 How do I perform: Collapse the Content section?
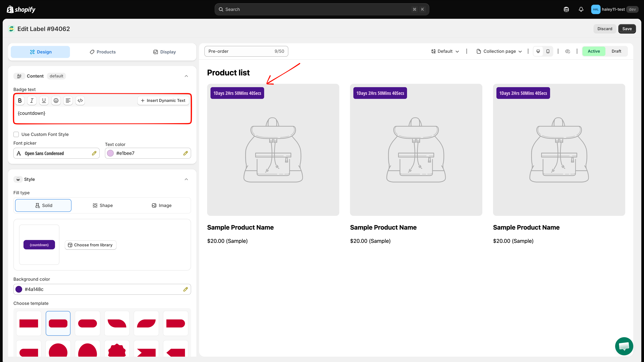(186, 76)
